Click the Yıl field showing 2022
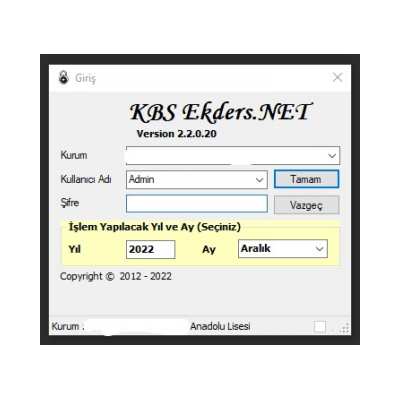Viewport: 400px width, 400px height. (150, 249)
